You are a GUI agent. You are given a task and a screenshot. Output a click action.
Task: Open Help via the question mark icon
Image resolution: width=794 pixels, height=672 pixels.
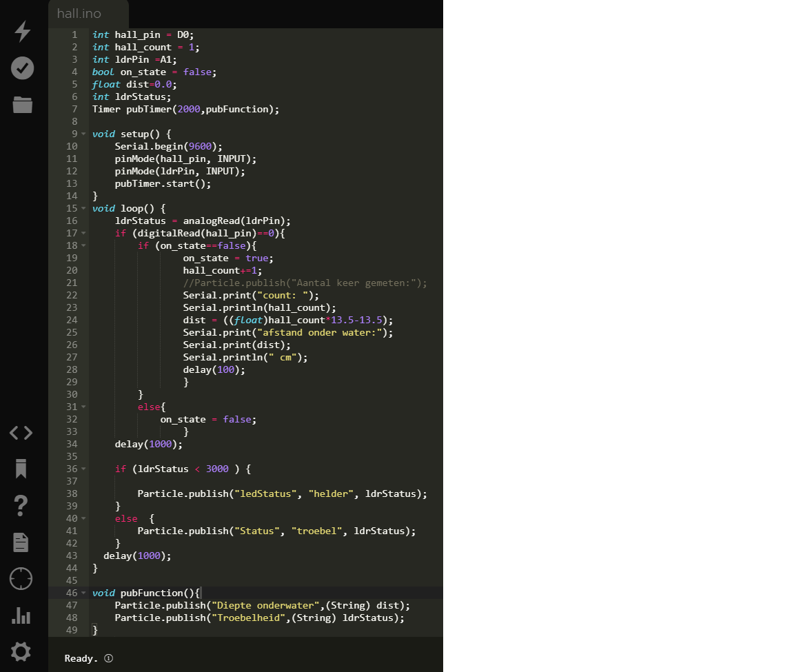pyautogui.click(x=21, y=506)
